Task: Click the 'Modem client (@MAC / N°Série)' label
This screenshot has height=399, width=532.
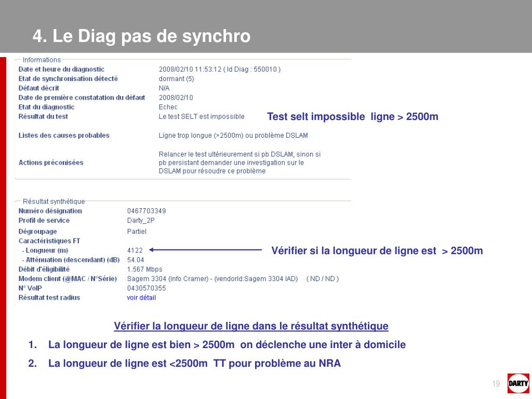Action: tap(68, 279)
